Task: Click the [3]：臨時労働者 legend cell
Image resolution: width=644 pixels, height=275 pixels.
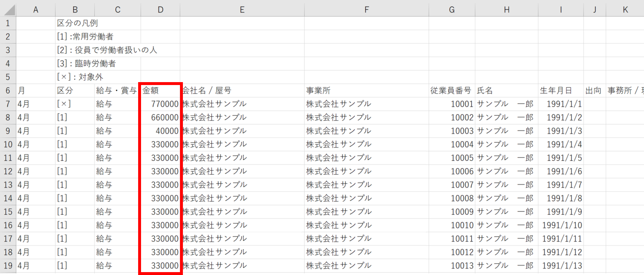Action: (86, 64)
